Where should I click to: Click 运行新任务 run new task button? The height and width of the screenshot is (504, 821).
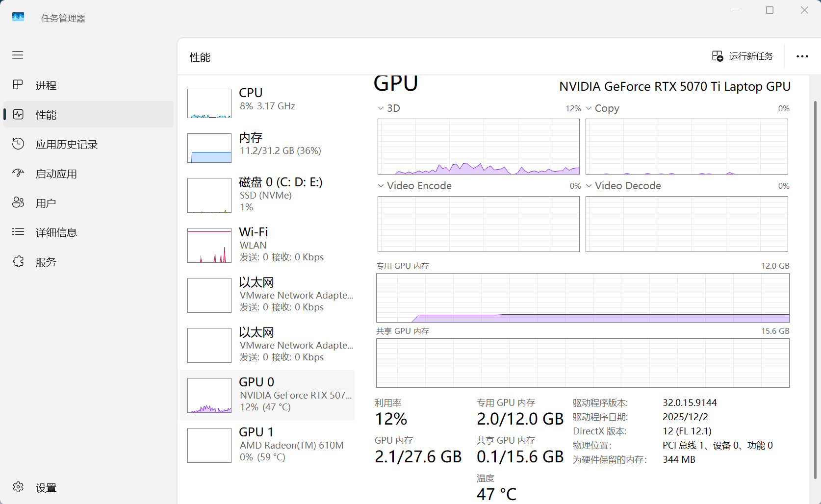tap(743, 56)
